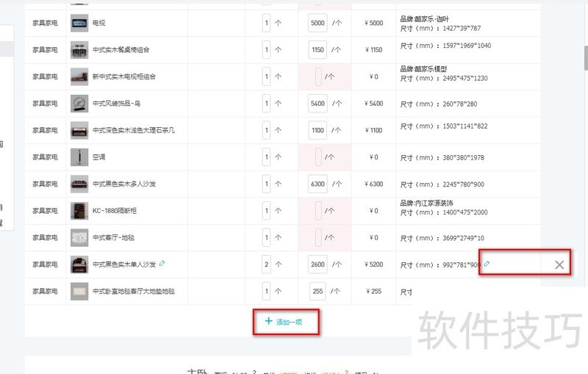
Task: Open the 空调 product thumbnail
Action: tap(79, 157)
